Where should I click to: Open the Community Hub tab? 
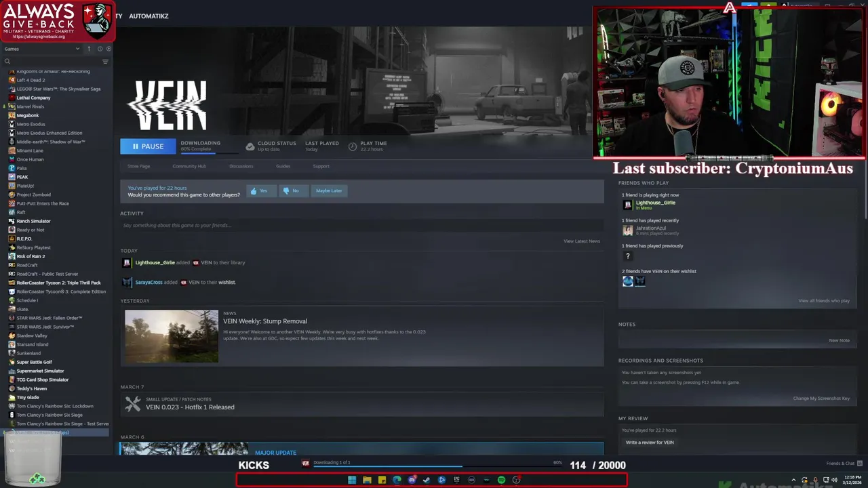click(189, 166)
